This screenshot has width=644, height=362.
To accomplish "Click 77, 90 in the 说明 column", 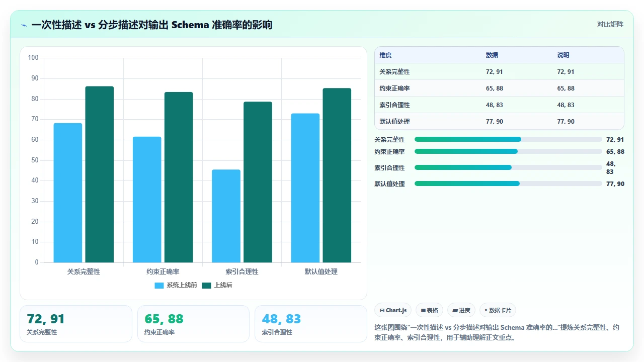I will [x=566, y=122].
